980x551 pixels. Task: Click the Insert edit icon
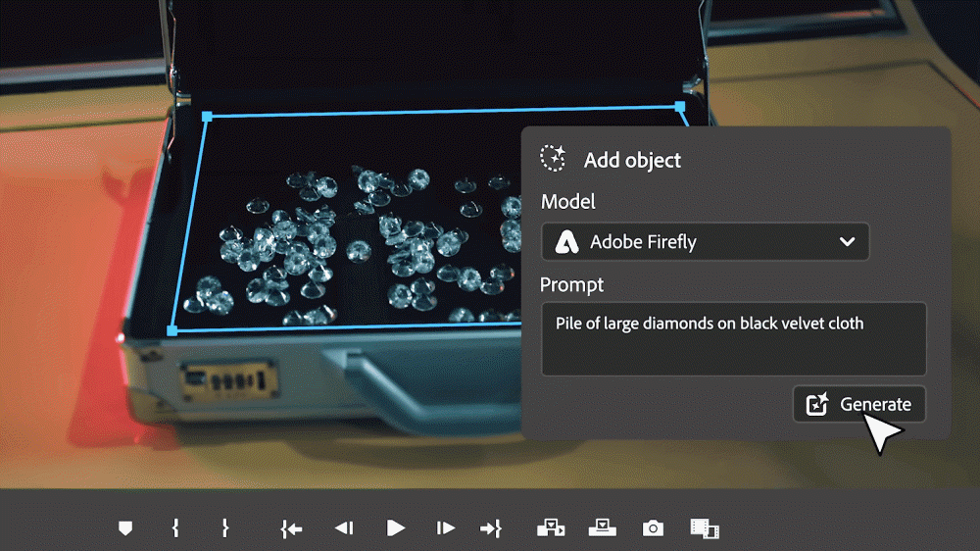(x=552, y=528)
